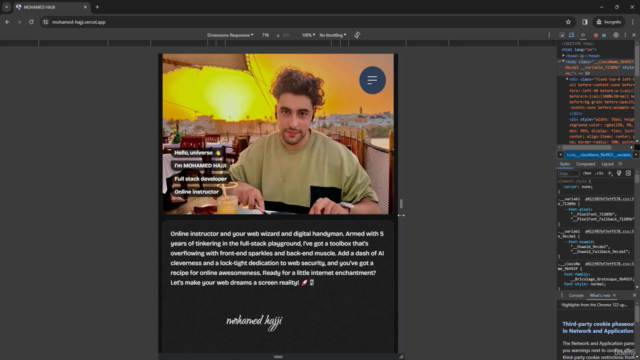This screenshot has width=640, height=360.
Task: Open the What's new drawer tab
Action: point(599,296)
